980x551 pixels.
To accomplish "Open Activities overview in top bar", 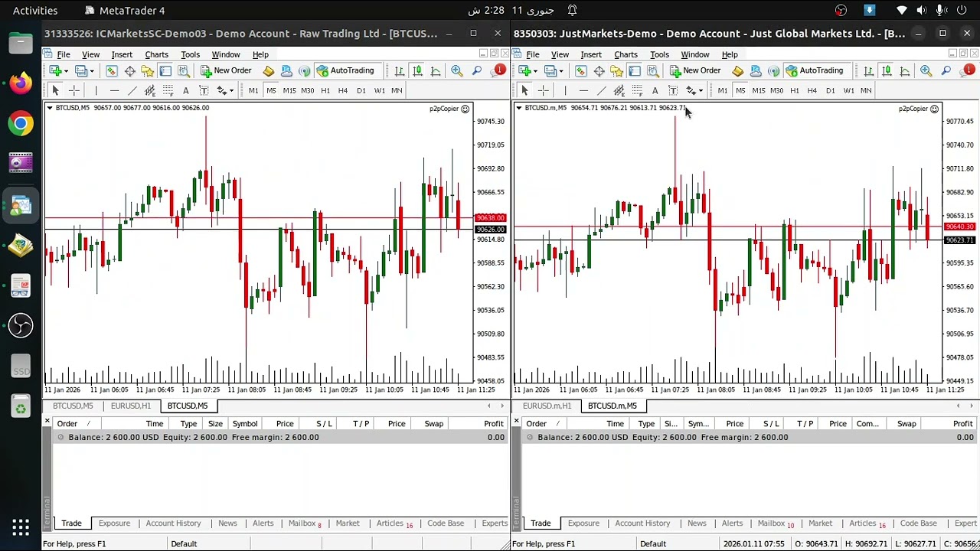I will (35, 10).
